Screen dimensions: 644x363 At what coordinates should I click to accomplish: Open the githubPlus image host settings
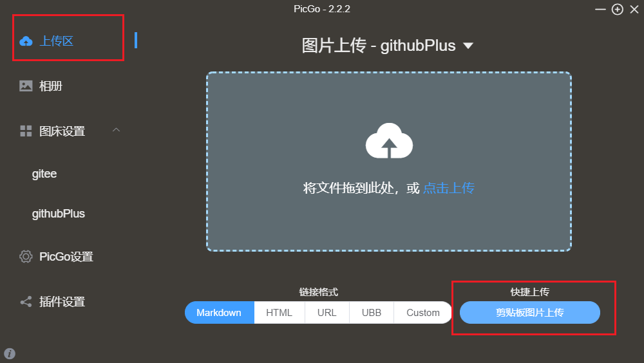tap(59, 214)
